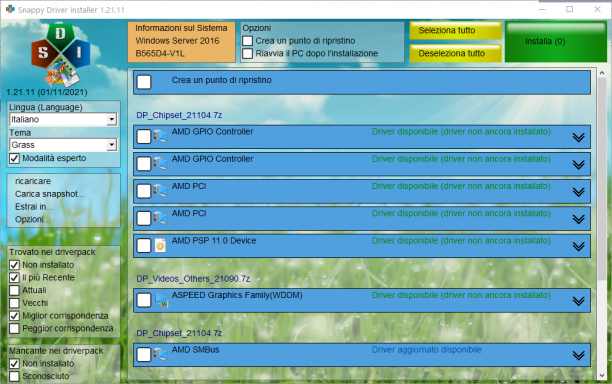
Task: Click the scroll down arrow of driver list
Action: point(601,375)
